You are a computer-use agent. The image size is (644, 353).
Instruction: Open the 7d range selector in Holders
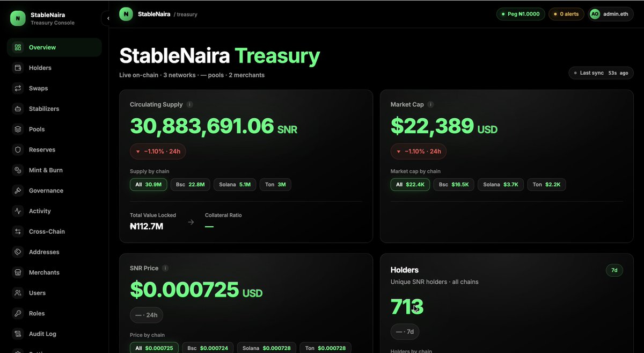(614, 270)
